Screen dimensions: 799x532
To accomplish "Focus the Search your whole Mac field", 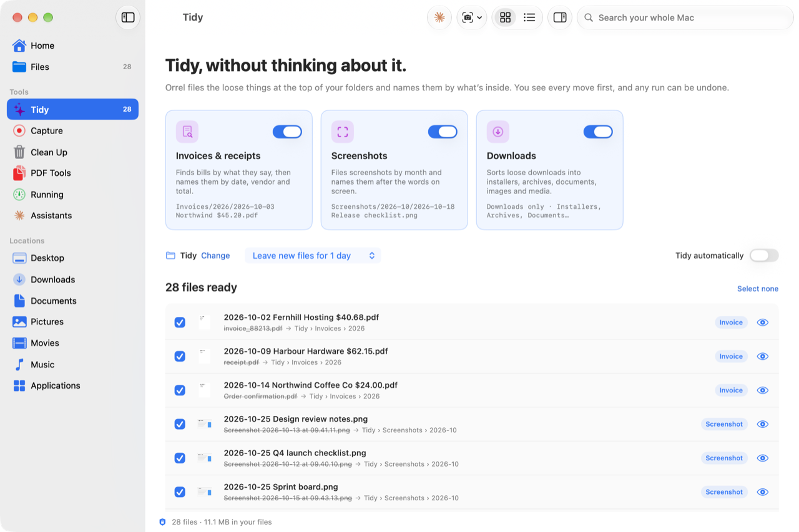I will pyautogui.click(x=685, y=17).
